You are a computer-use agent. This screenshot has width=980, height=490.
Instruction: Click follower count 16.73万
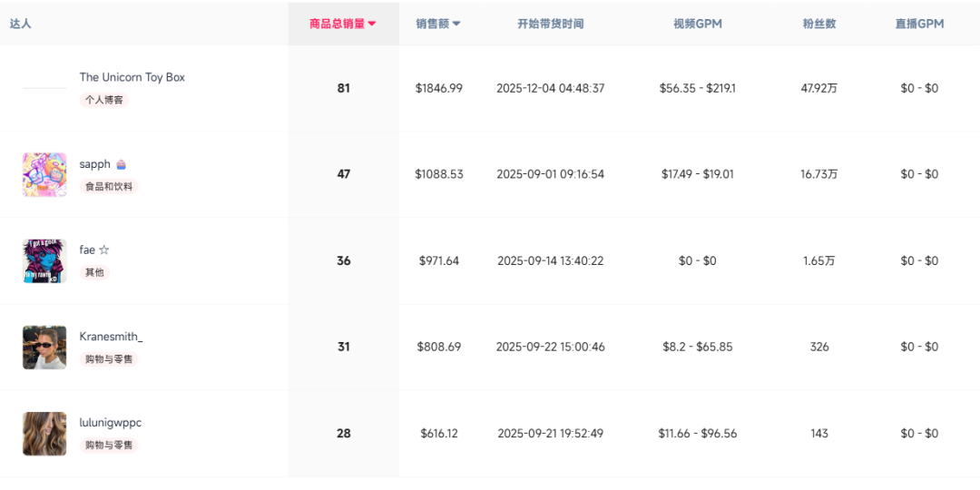(x=819, y=174)
